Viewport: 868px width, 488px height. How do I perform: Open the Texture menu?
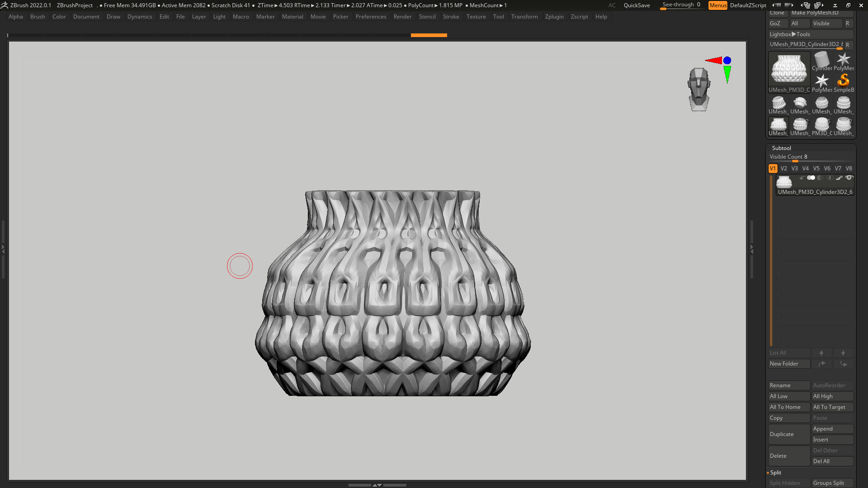(476, 17)
